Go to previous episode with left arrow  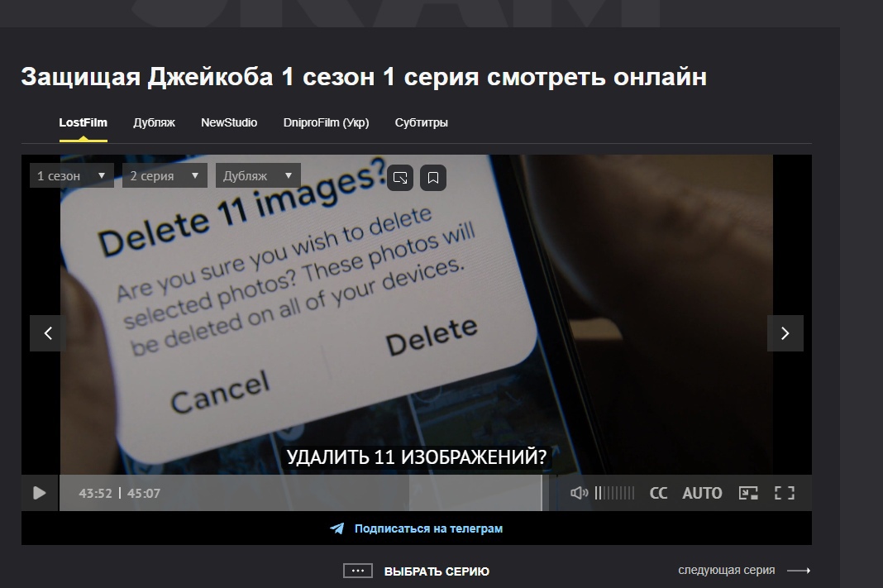click(48, 333)
